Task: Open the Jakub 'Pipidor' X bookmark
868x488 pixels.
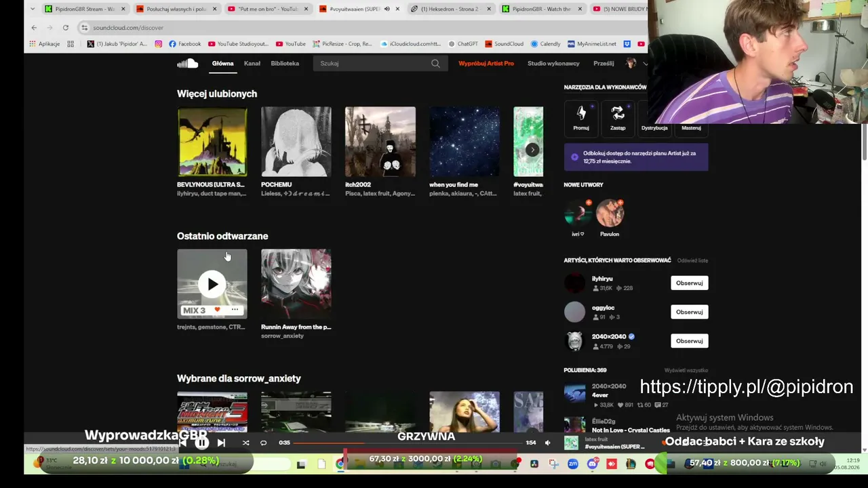Action: click(x=117, y=44)
